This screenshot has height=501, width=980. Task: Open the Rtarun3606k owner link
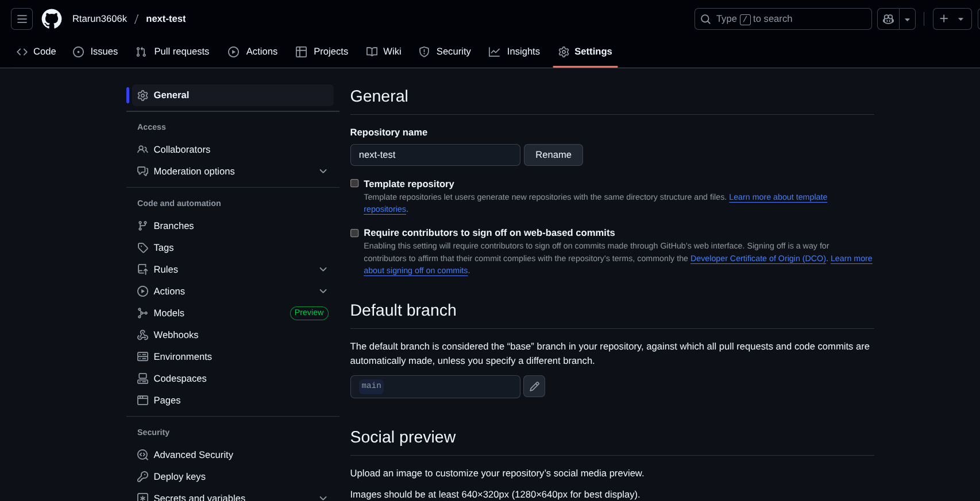point(99,19)
